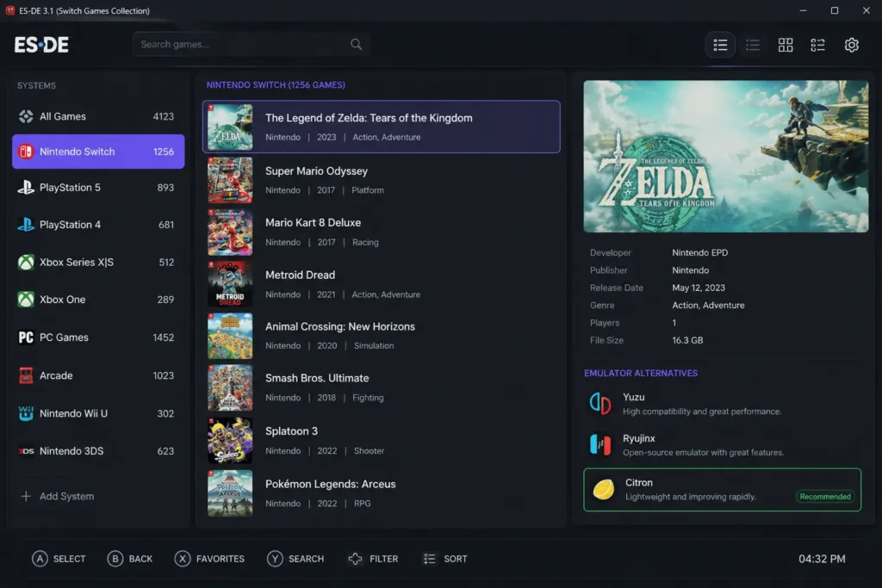The image size is (882, 588).
Task: Click FILTER label in footer
Action: 383,559
